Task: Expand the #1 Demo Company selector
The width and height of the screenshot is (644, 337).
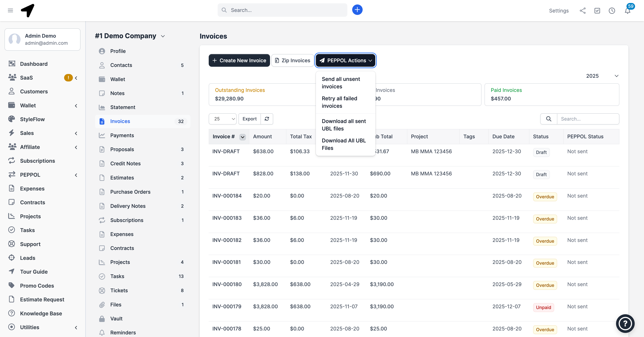Action: (x=130, y=36)
